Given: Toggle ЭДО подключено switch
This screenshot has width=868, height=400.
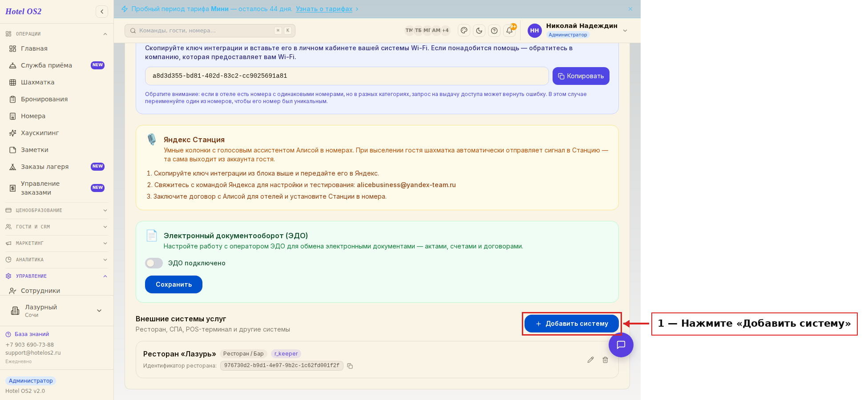Looking at the screenshot, I should tap(154, 263).
